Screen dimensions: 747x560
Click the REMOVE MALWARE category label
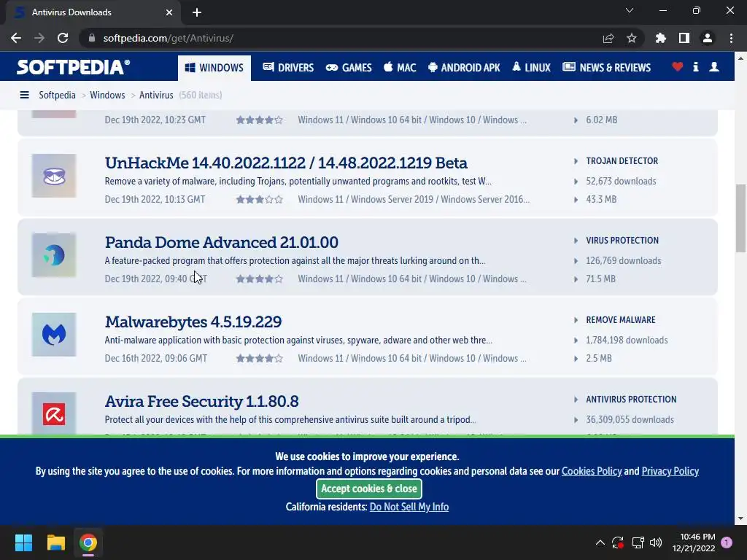[621, 320]
